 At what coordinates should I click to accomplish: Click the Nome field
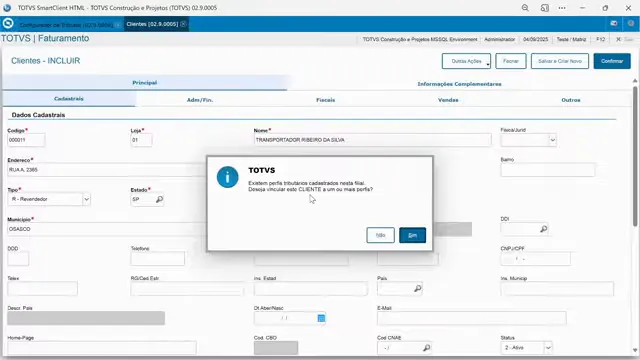click(x=372, y=140)
